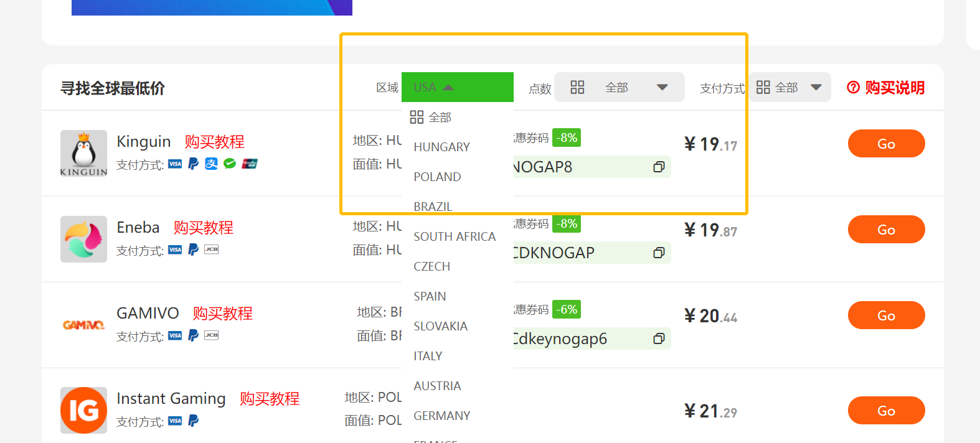Choose AUSTRIA from the region list
This screenshot has height=443, width=980.
[x=458, y=386]
